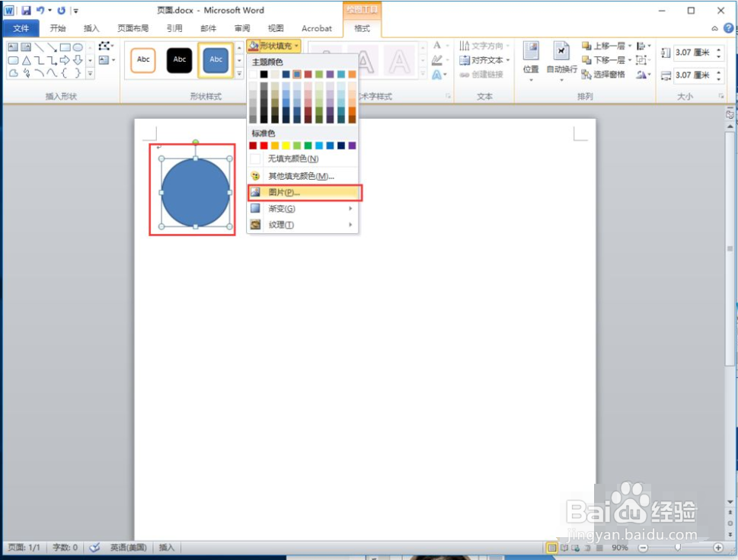The image size is (738, 560).
Task: Customize quick access toolbar dropdown
Action: (75, 10)
